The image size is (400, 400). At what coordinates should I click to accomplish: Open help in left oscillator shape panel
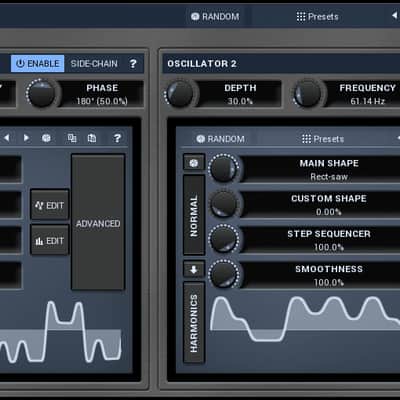[x=117, y=138]
